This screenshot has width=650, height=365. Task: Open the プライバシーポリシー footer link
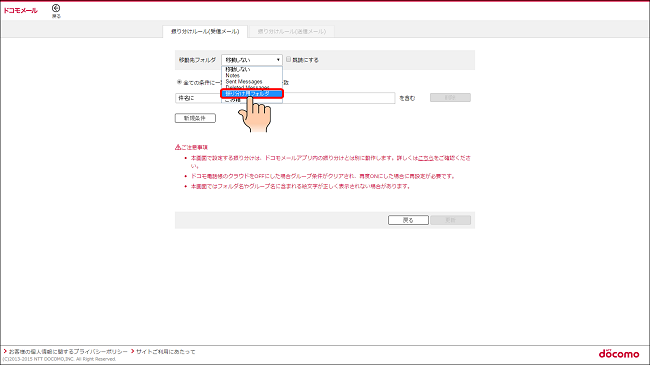coord(68,351)
